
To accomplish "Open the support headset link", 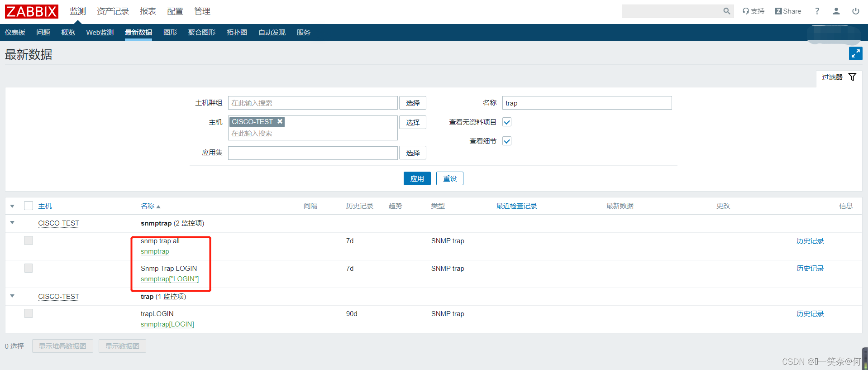I will tap(754, 11).
